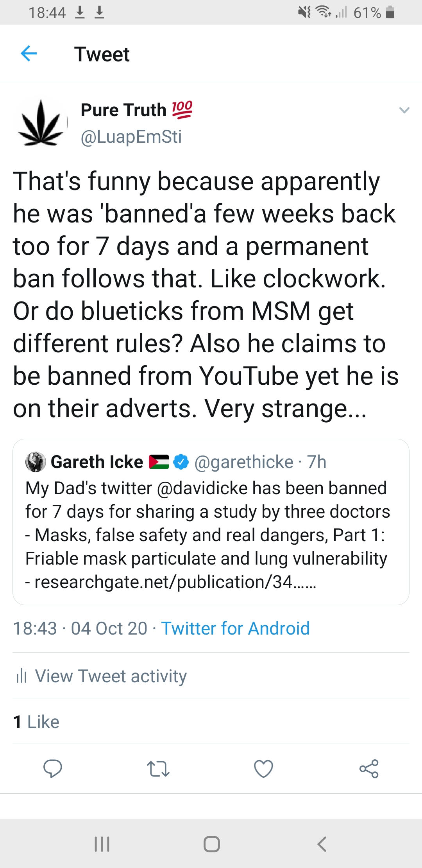Viewport: 422px width, 868px height.
Task: Tap the Android recent apps button
Action: (102, 844)
